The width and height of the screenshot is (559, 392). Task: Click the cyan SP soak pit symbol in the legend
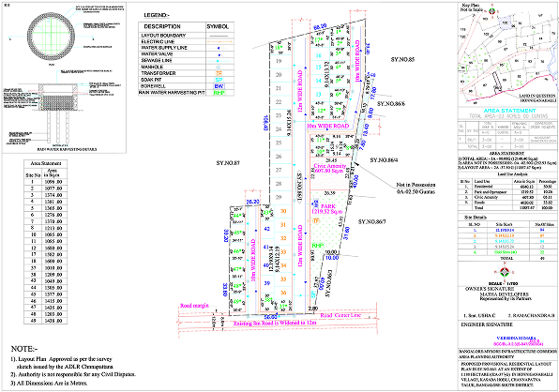pos(219,80)
